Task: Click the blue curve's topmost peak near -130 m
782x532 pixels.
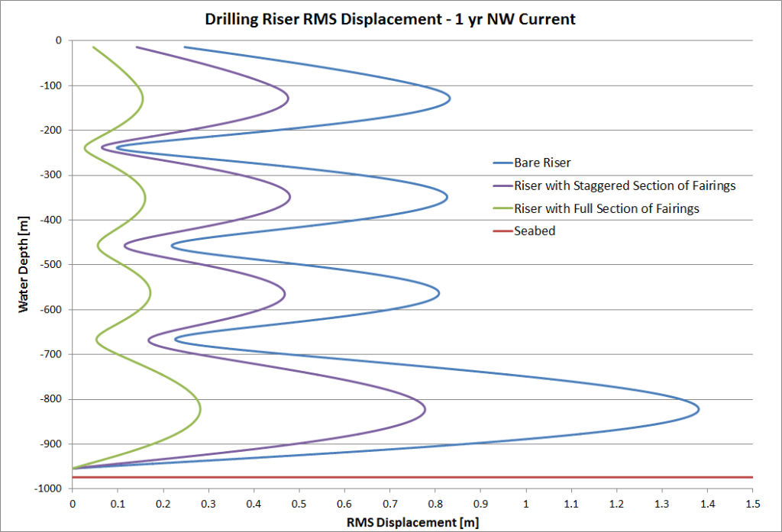Action: 450,98
